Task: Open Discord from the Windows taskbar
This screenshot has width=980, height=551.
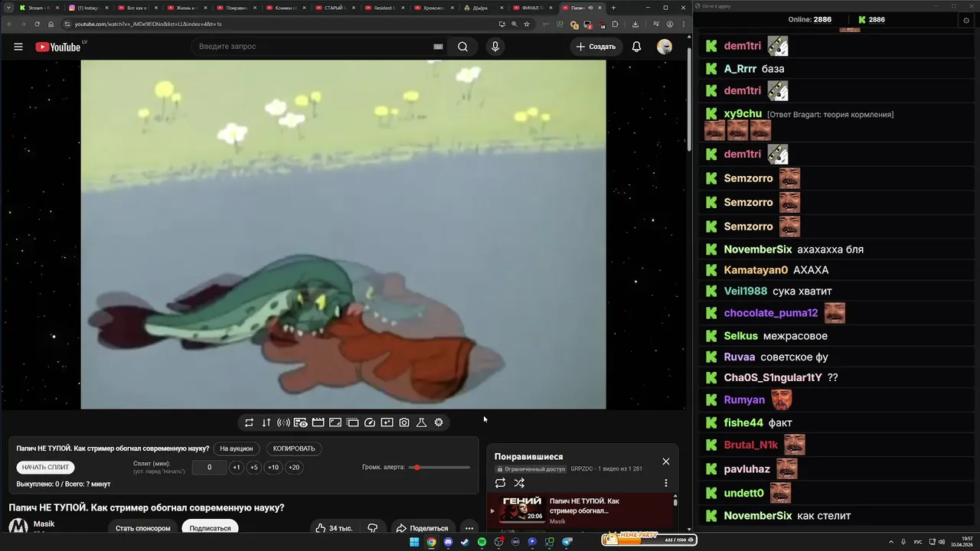Action: click(448, 542)
